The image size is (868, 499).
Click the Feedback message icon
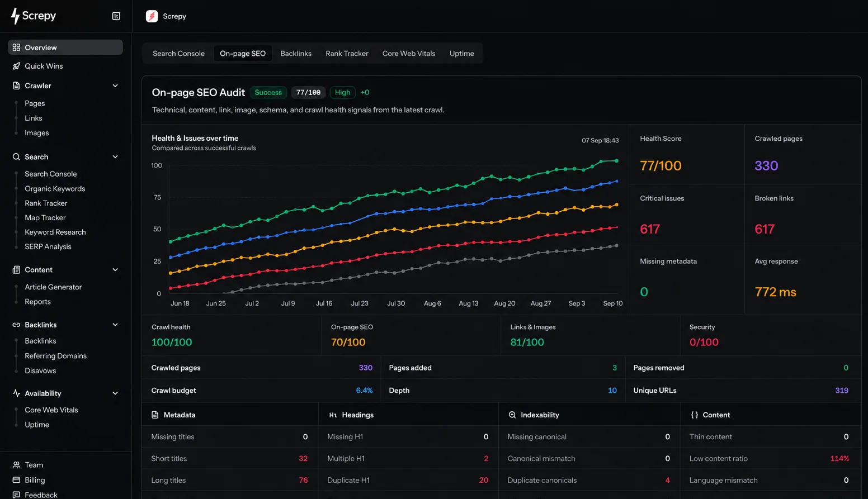click(x=16, y=495)
